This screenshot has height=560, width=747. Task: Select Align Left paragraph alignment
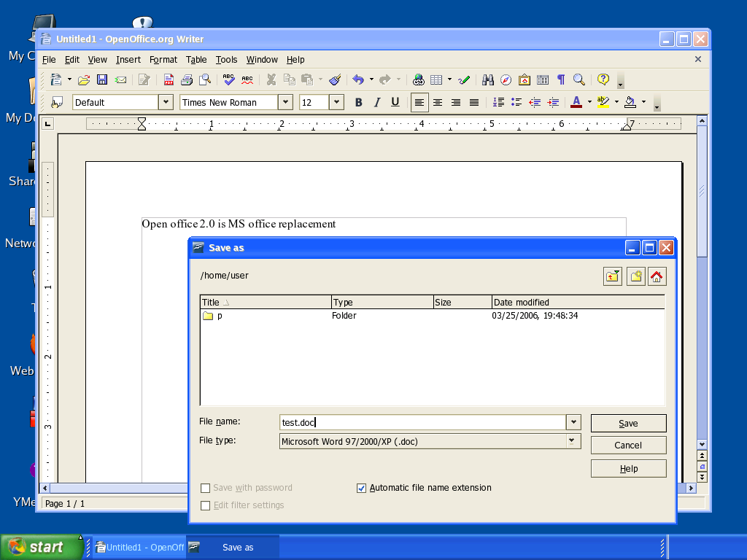[x=419, y=102]
